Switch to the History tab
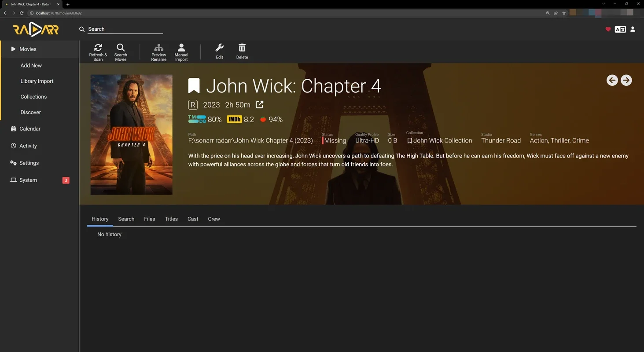The width and height of the screenshot is (644, 352). pos(100,219)
